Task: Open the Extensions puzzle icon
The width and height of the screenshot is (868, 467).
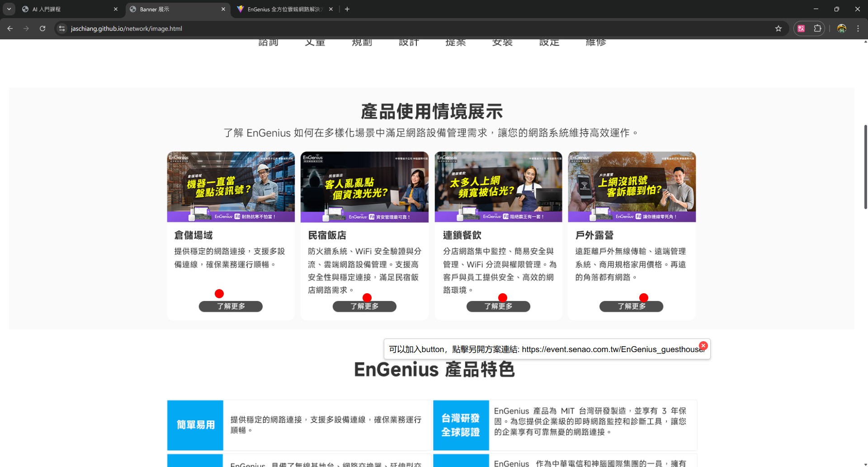Action: click(817, 29)
